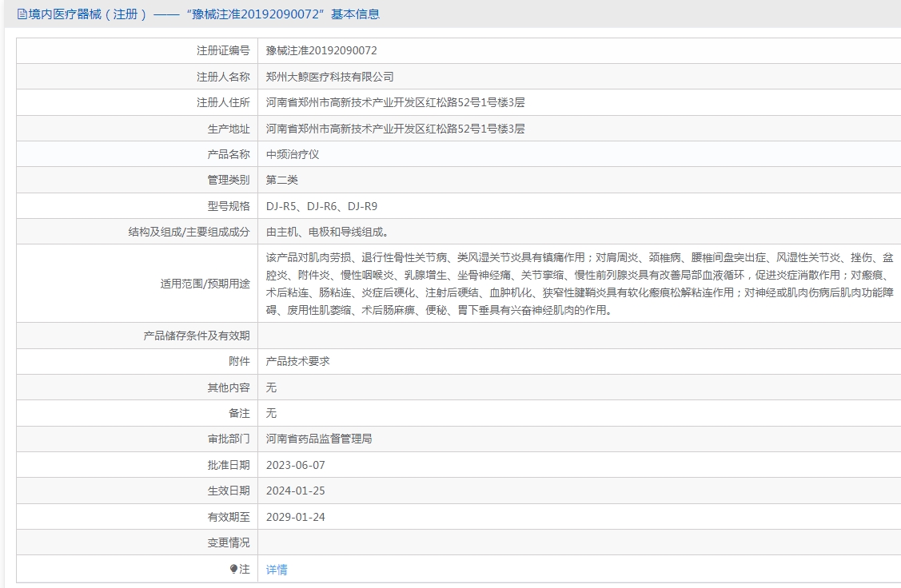Click the expiry date 2029-01-24
This screenshot has height=588, width=901.
pos(296,517)
